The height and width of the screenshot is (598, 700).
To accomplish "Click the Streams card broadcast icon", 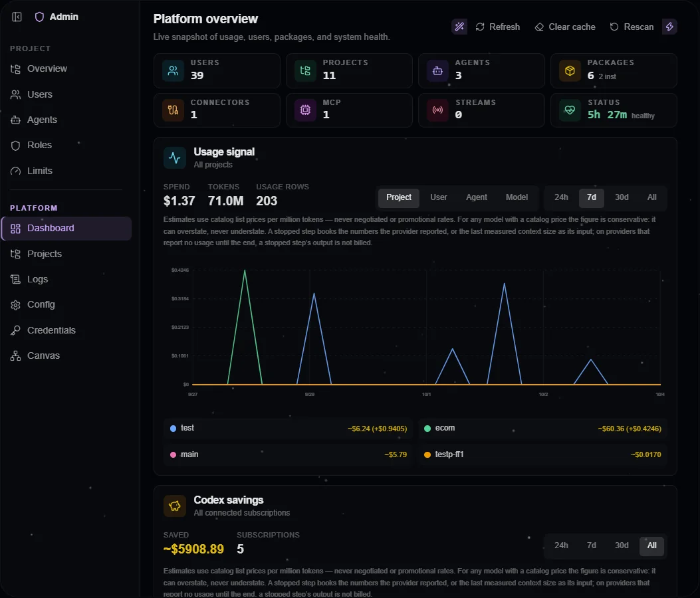I will 437,110.
